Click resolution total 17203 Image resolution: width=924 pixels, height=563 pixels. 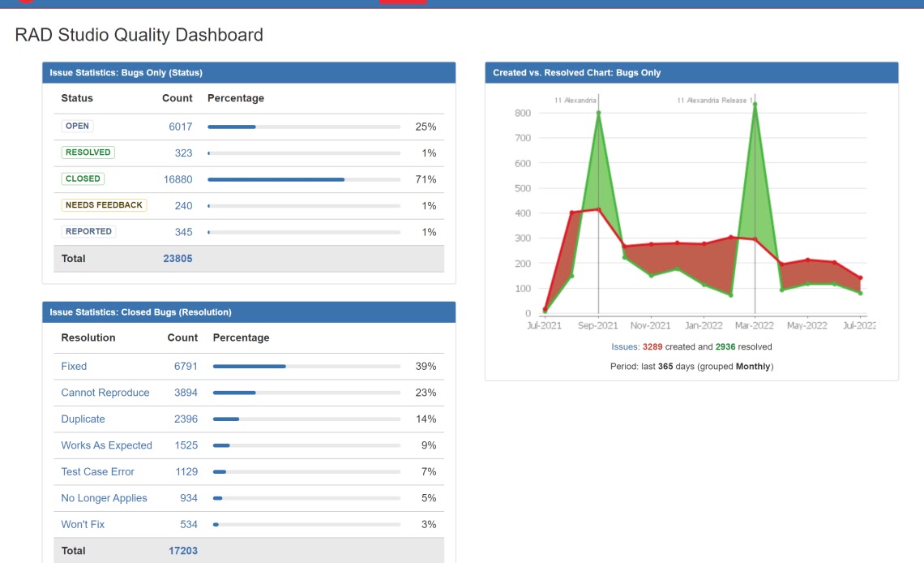coord(183,551)
